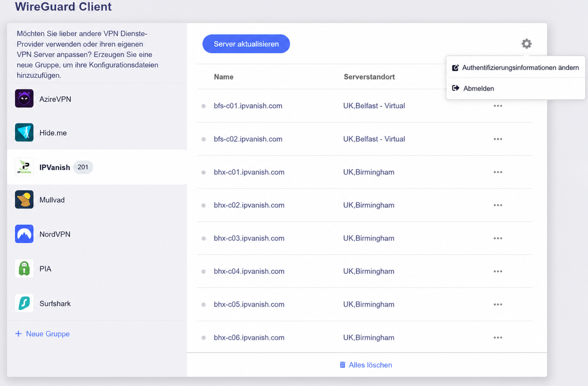
Task: Click the AzireVPN logo icon
Action: [x=24, y=98]
